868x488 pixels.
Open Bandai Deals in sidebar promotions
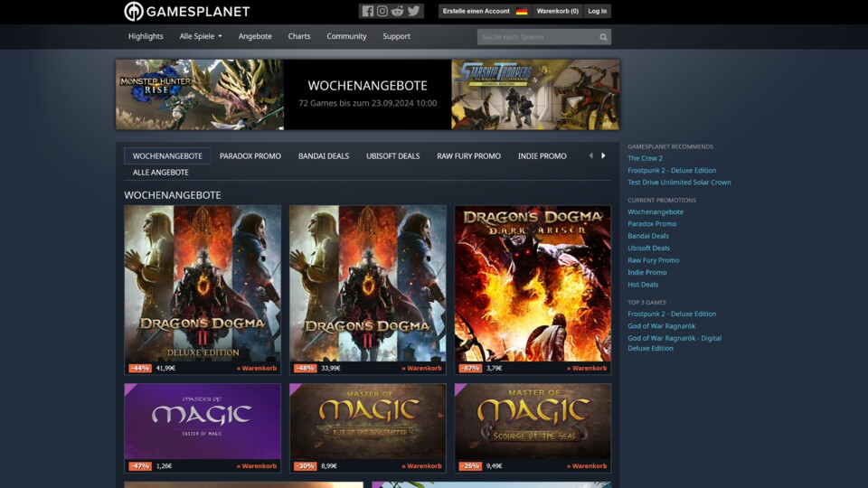[648, 236]
